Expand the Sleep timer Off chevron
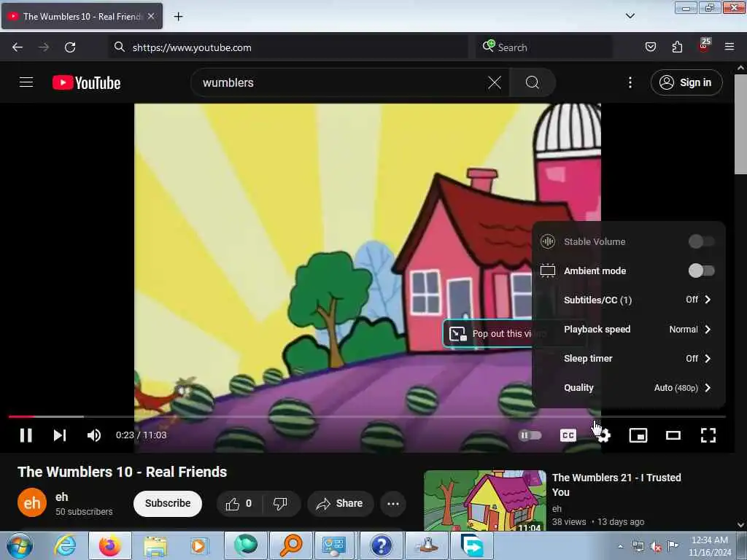The width and height of the screenshot is (747, 560). click(708, 358)
